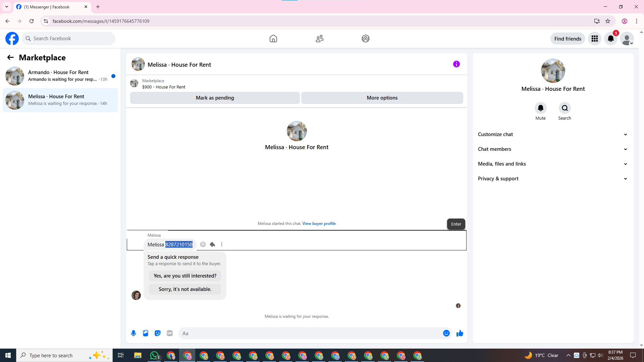Attach a photo via image icon

click(146, 333)
